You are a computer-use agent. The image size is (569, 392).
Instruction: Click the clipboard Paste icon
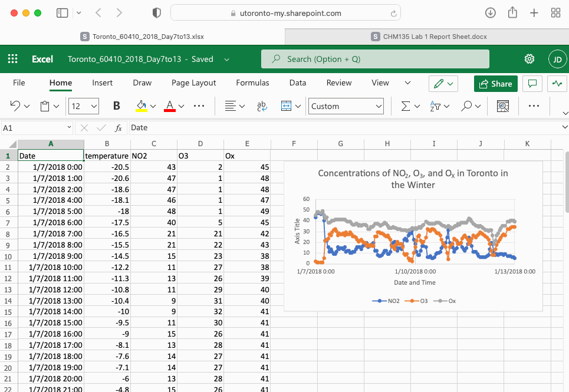pyautogui.click(x=45, y=106)
